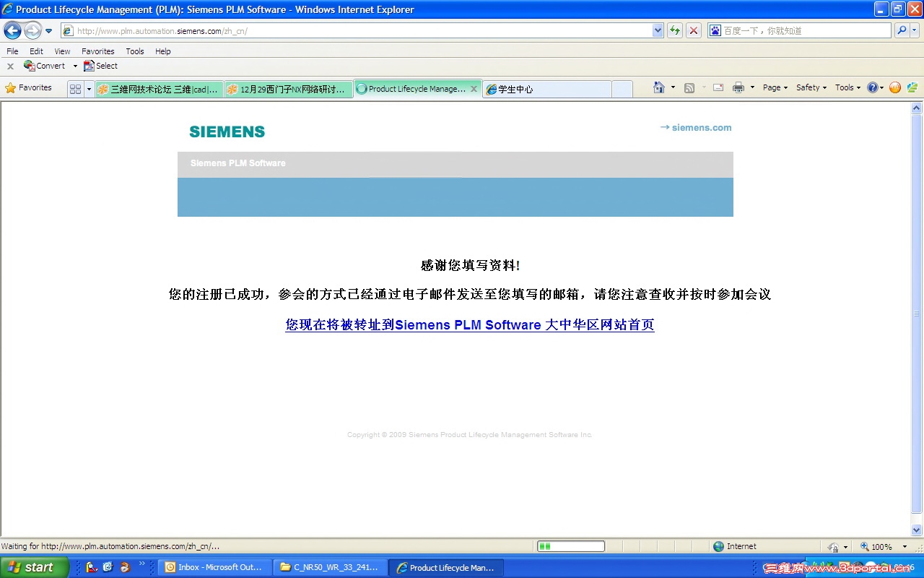Viewport: 924px width, 578px height.
Task: Follow the siemens.com link
Action: [x=696, y=128]
